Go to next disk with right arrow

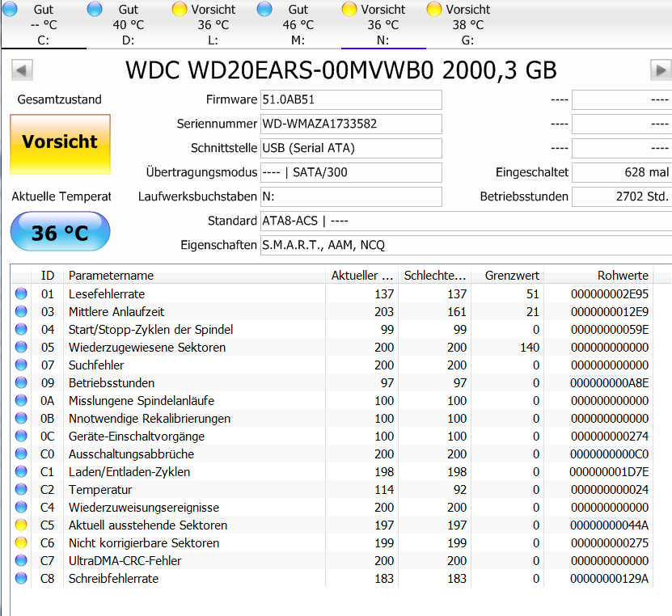[x=661, y=70]
